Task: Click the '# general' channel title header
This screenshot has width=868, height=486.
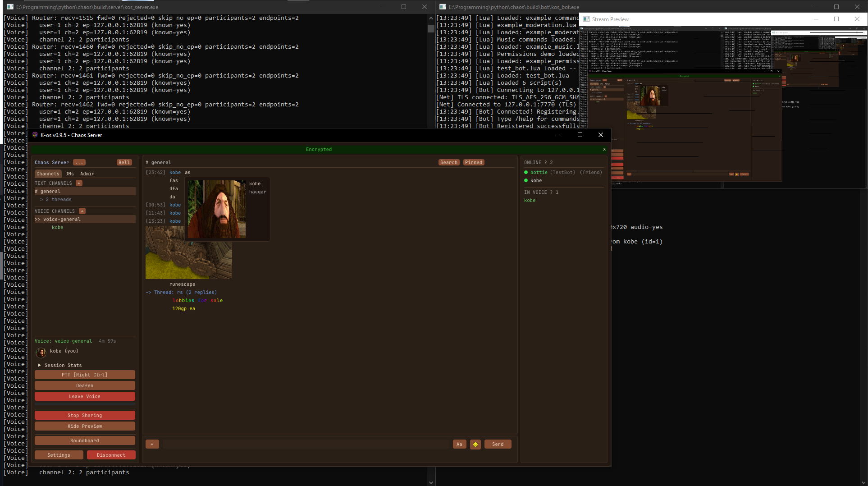Action: (x=159, y=163)
